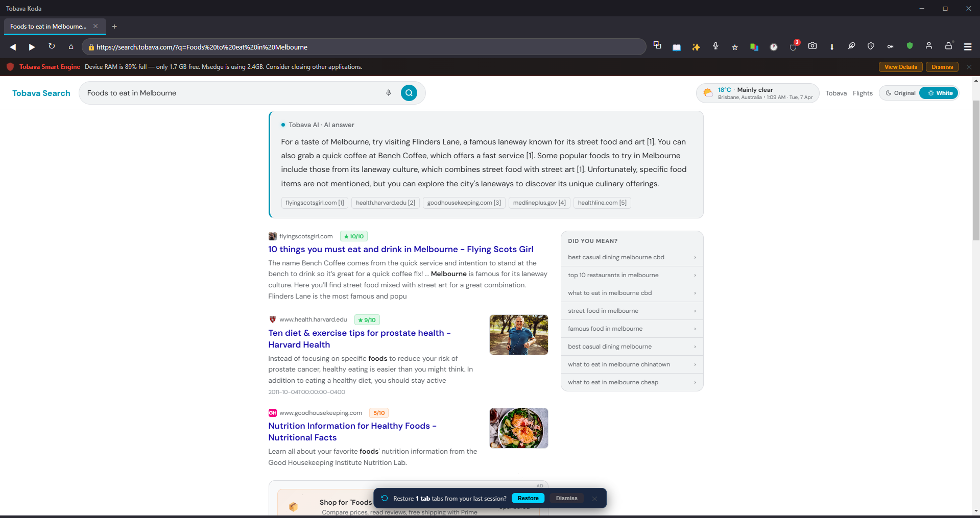The image size is (980, 518).
Task: Dismiss the RAM warning notification
Action: [x=942, y=67]
